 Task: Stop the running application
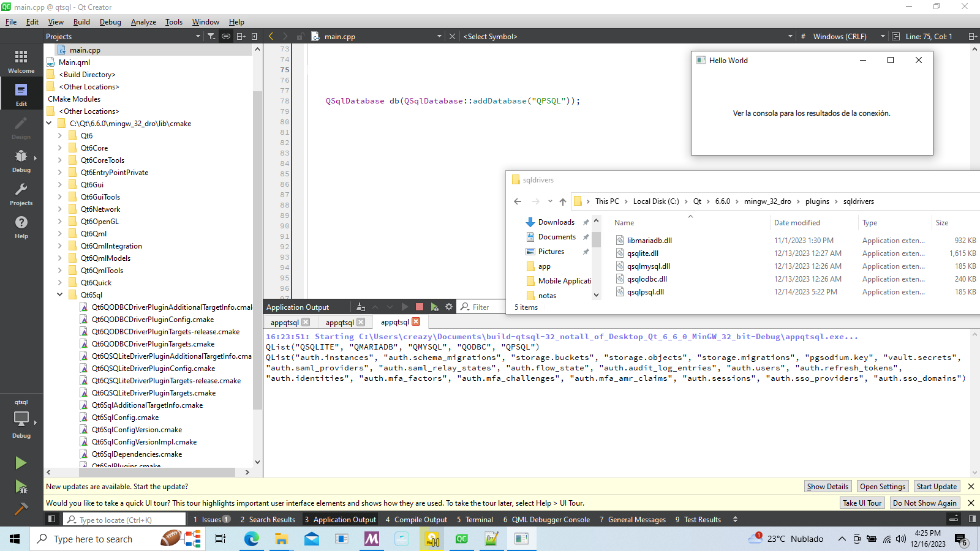pos(420,307)
